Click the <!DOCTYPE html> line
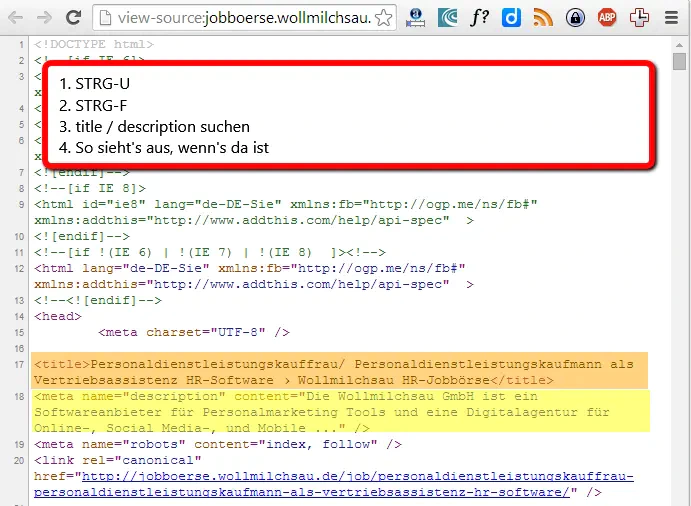The width and height of the screenshot is (691, 506). click(93, 44)
